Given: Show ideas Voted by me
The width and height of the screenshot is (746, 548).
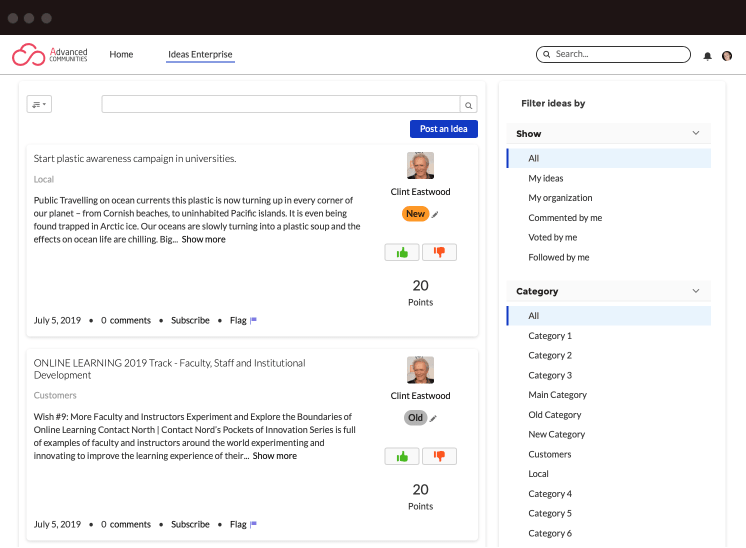Looking at the screenshot, I should click(x=553, y=237).
